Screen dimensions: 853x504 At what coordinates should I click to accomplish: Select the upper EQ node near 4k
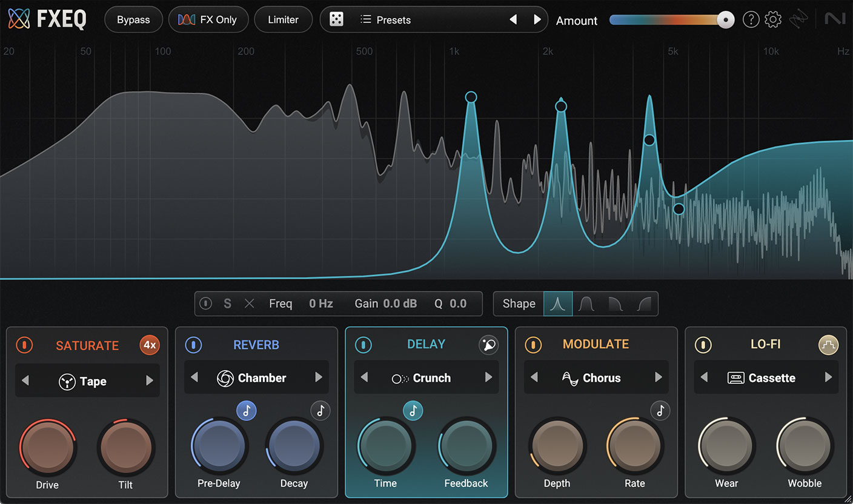click(x=649, y=140)
